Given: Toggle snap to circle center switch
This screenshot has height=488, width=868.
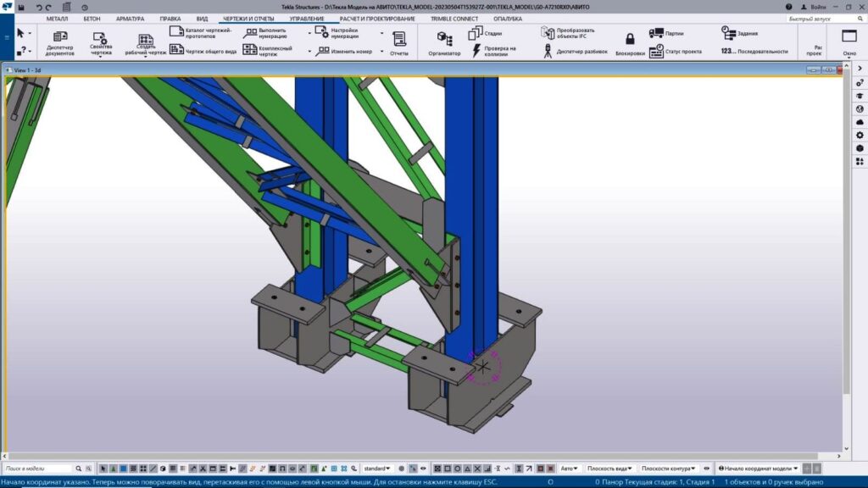Looking at the screenshot, I should click(x=458, y=469).
